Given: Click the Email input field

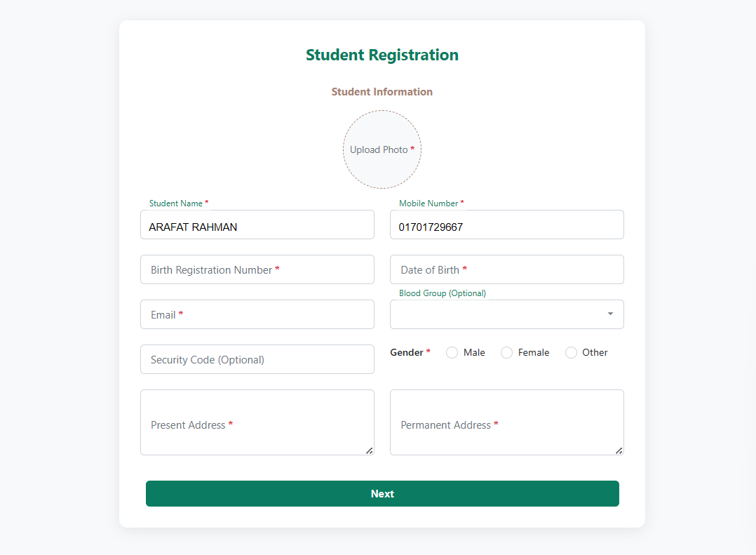Looking at the screenshot, I should click(257, 314).
